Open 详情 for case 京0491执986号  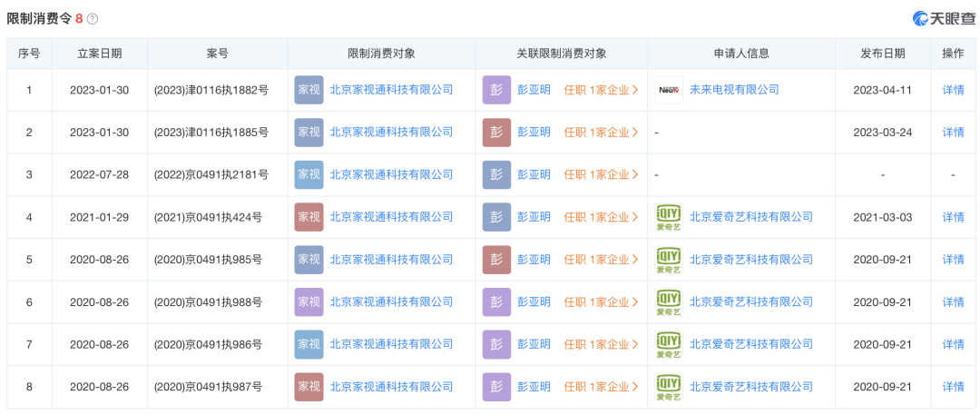click(x=953, y=344)
